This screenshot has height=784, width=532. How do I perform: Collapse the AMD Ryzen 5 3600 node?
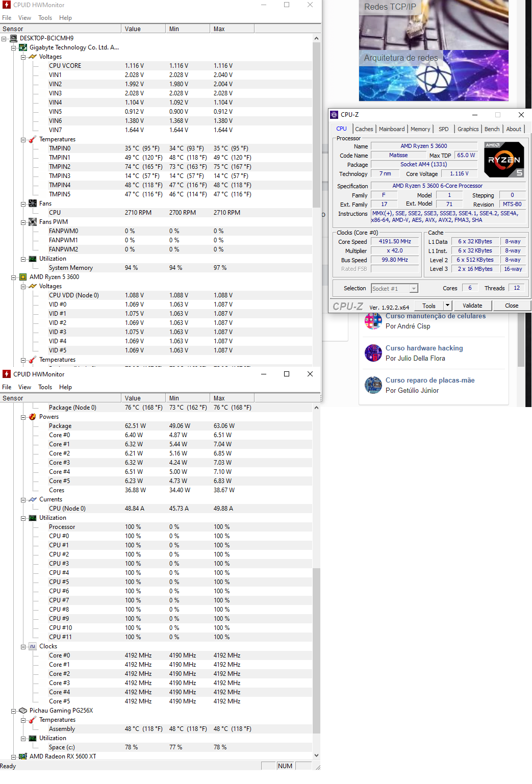(14, 277)
